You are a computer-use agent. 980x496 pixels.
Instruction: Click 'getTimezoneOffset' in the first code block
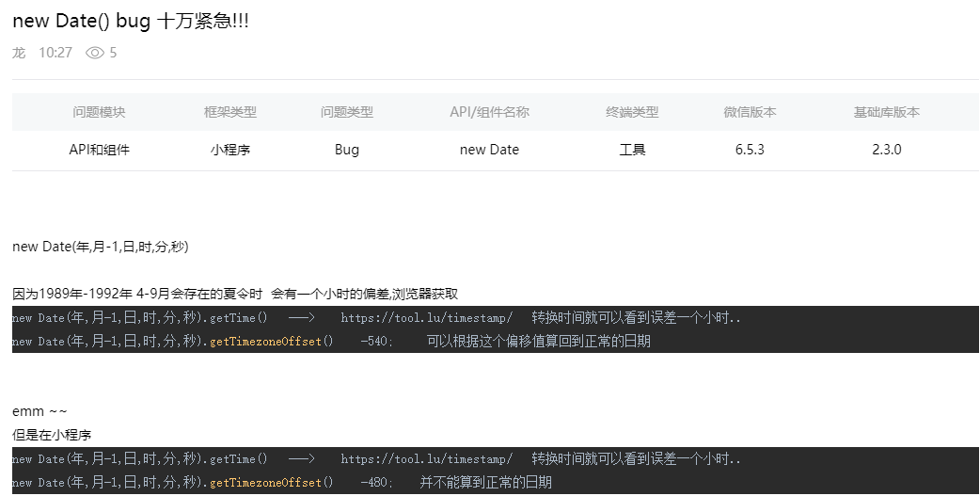265,342
